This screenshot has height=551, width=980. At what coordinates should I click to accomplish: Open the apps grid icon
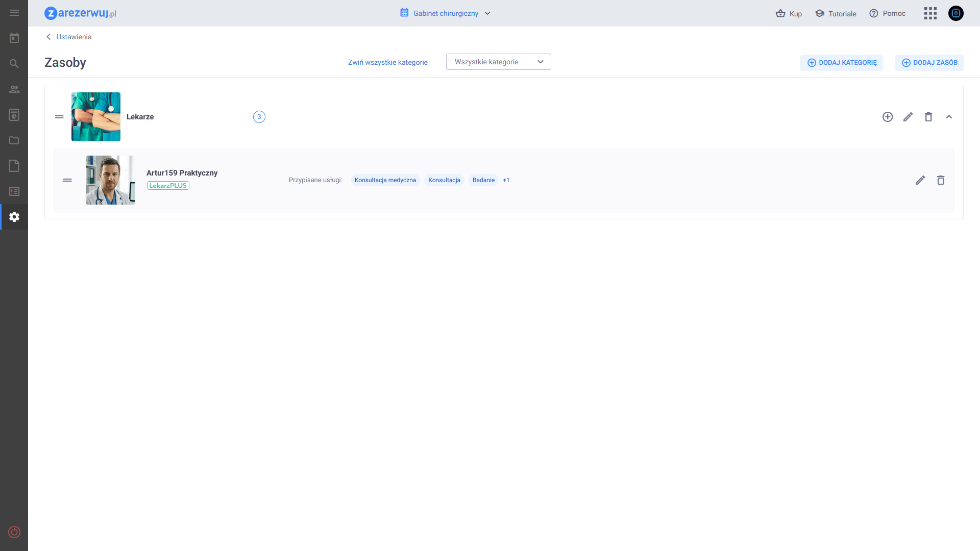930,13
